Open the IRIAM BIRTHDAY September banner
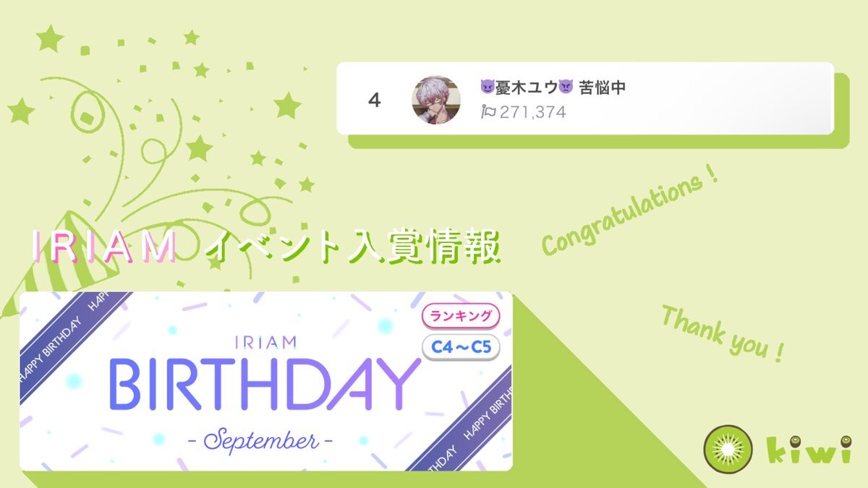 click(x=266, y=381)
